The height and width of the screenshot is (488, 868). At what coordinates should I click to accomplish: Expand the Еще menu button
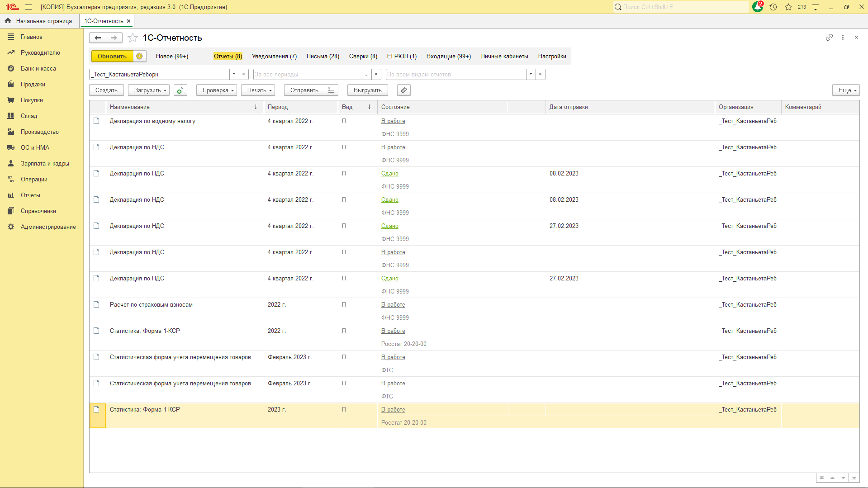point(846,90)
